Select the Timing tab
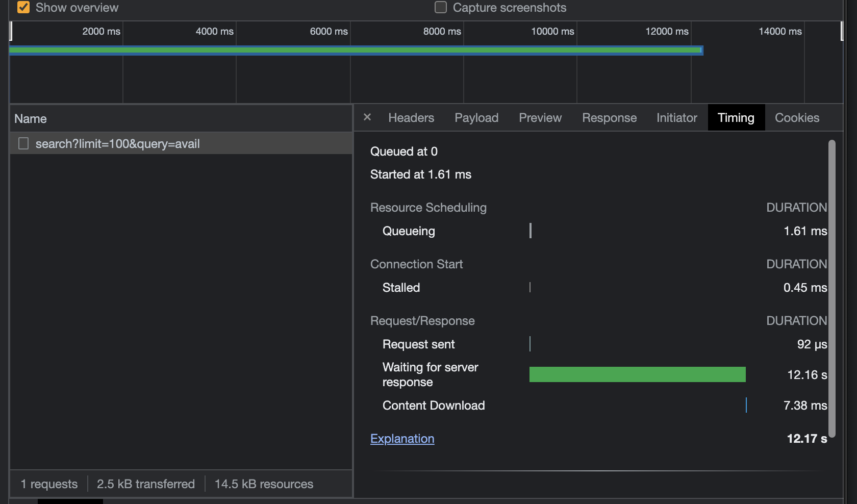857x504 pixels. coord(736,117)
